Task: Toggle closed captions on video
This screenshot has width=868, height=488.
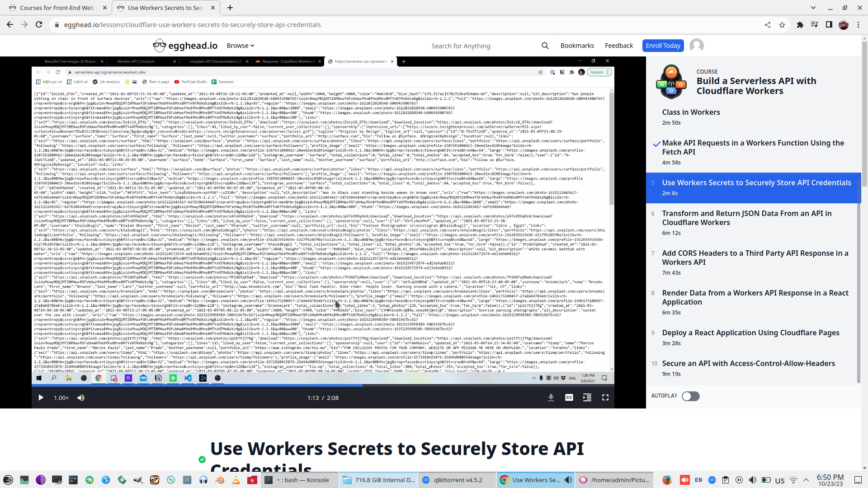Action: pos(569,398)
